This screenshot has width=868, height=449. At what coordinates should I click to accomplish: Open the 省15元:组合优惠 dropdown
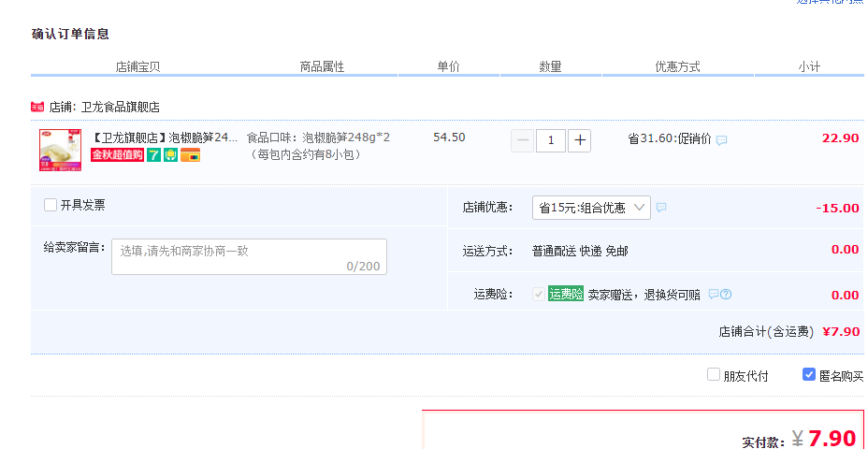tap(591, 208)
